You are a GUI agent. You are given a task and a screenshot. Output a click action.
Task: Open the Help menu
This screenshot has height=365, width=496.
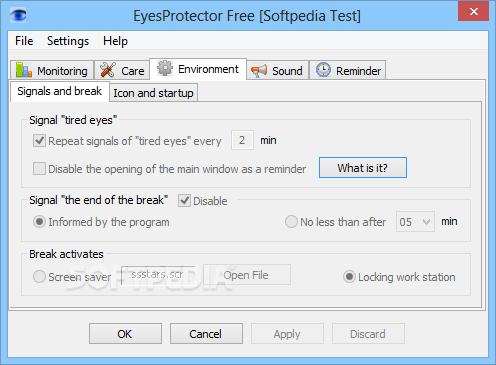coord(115,41)
